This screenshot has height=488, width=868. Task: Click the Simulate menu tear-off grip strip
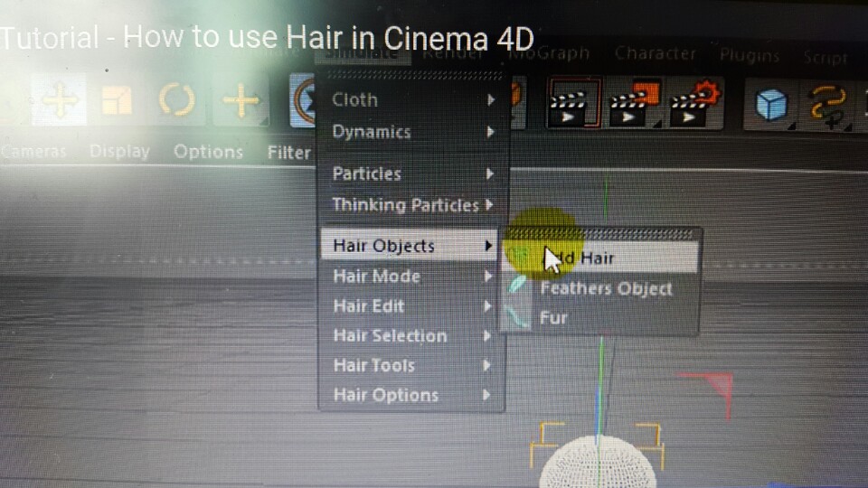click(414, 75)
